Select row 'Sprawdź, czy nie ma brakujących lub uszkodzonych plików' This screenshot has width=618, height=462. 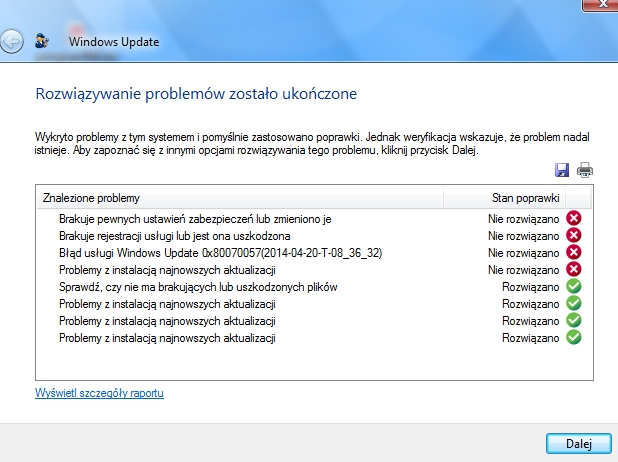click(314, 287)
